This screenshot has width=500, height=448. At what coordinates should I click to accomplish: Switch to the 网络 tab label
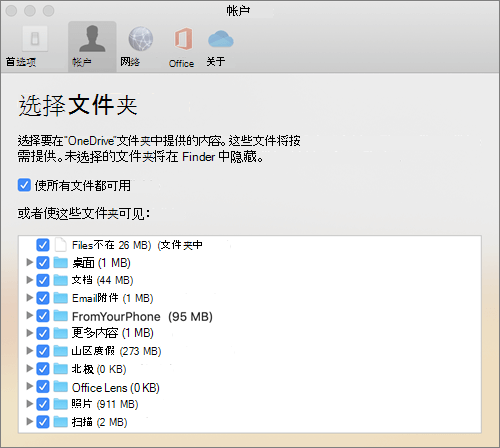coord(130,62)
